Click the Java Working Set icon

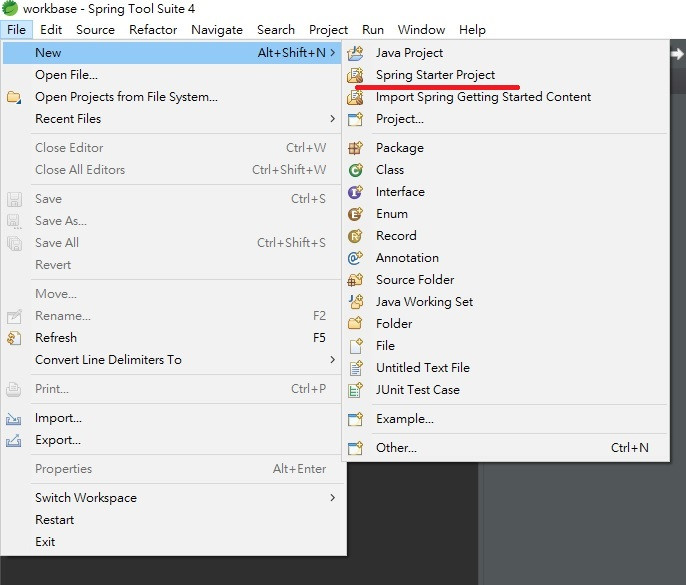pyautogui.click(x=355, y=302)
